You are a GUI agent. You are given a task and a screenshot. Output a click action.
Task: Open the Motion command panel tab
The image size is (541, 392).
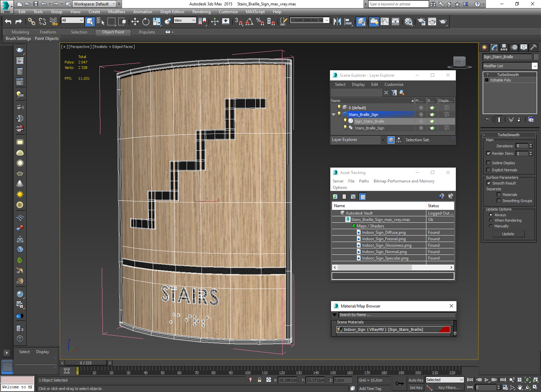[514, 47]
